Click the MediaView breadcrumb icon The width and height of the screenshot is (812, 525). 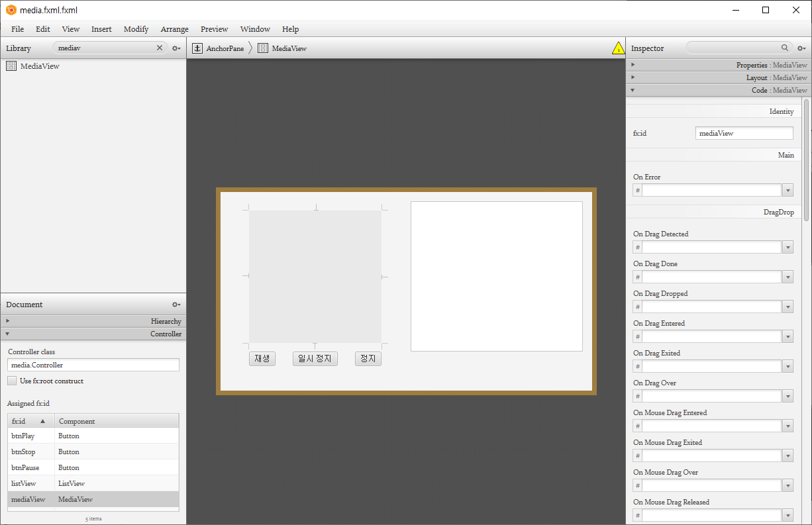(263, 48)
